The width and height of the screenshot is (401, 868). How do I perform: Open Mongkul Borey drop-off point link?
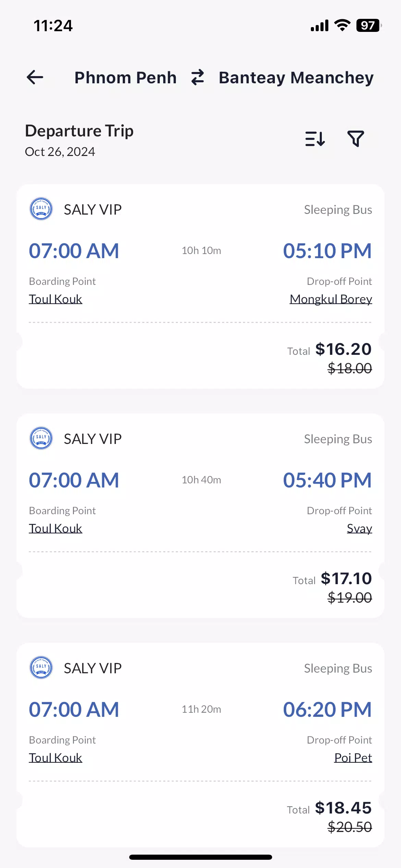coord(331,299)
